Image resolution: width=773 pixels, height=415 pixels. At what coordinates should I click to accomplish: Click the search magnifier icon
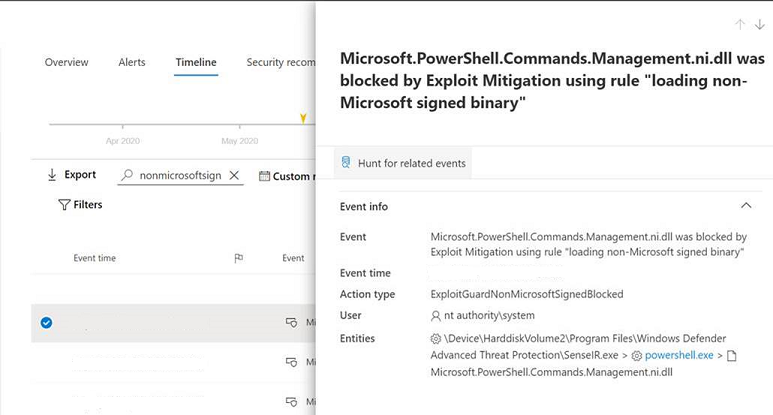[127, 175]
